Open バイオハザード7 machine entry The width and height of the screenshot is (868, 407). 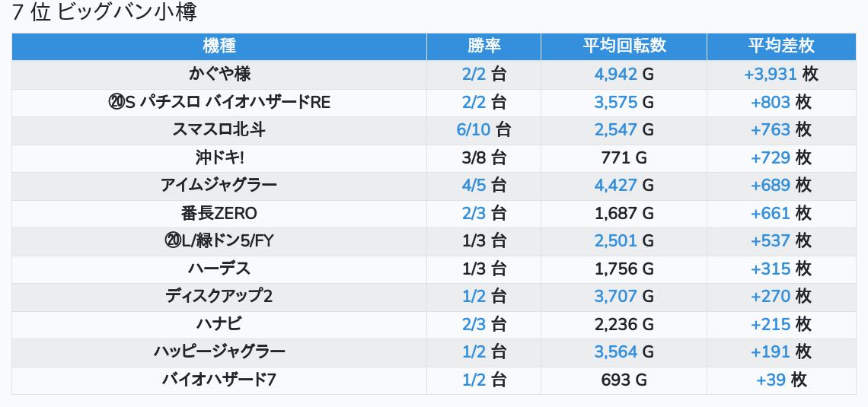[219, 380]
